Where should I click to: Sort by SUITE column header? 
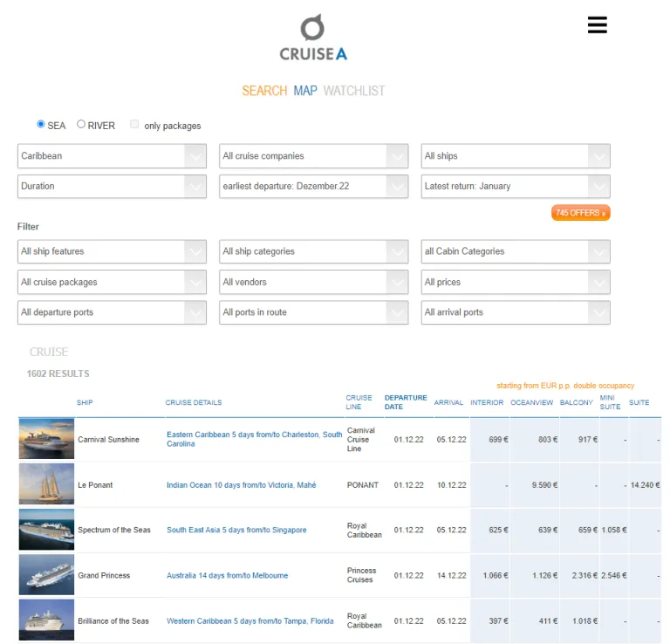point(639,402)
